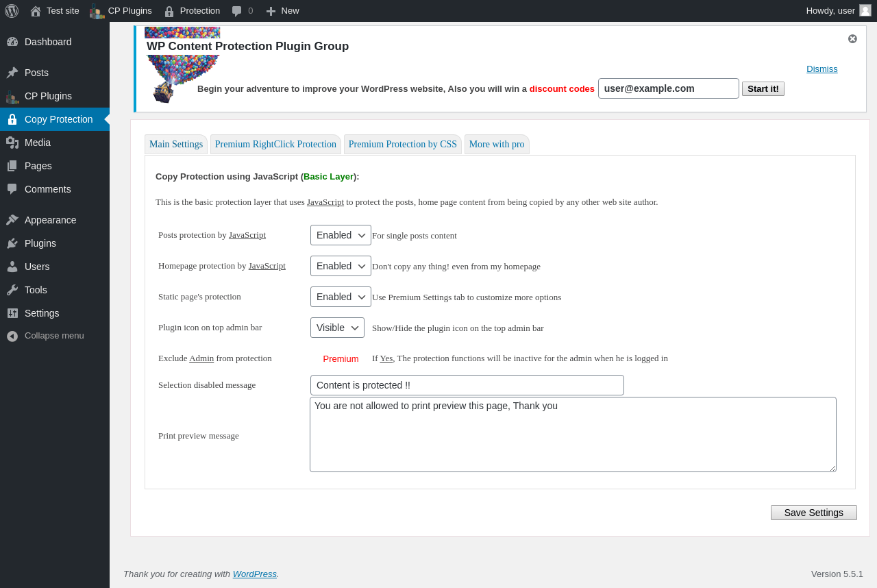
Task: Click the Test site home icon
Action: [36, 11]
